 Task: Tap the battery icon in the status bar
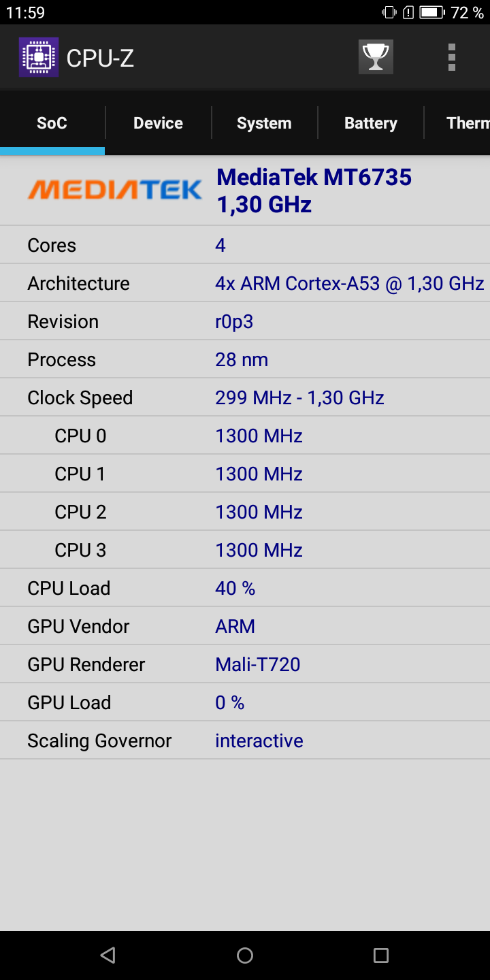(431, 12)
